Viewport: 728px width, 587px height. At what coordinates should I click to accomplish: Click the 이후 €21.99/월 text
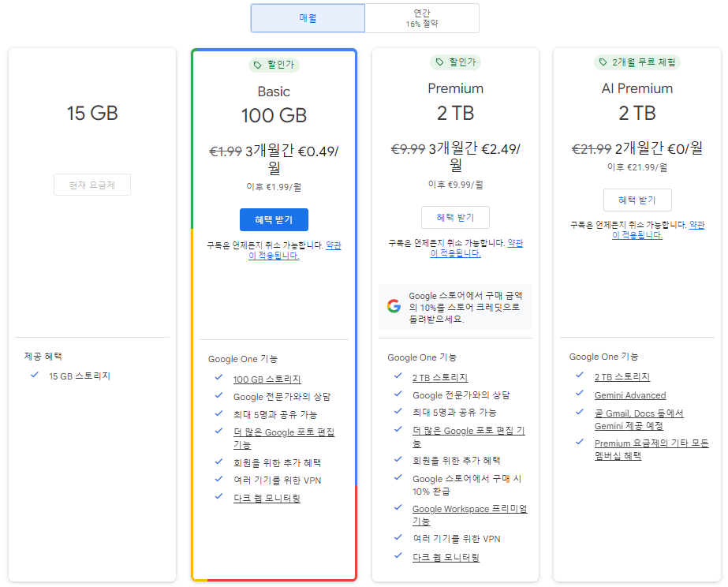[637, 167]
